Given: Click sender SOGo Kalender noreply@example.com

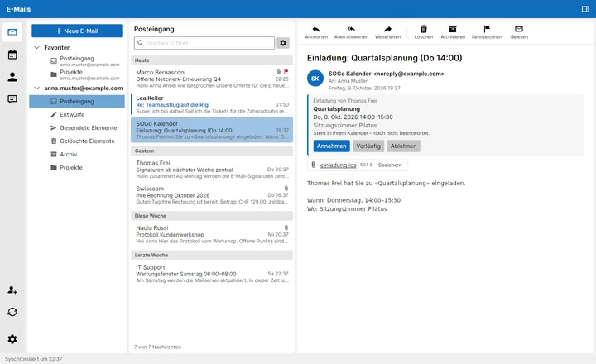Looking at the screenshot, I should point(387,74).
